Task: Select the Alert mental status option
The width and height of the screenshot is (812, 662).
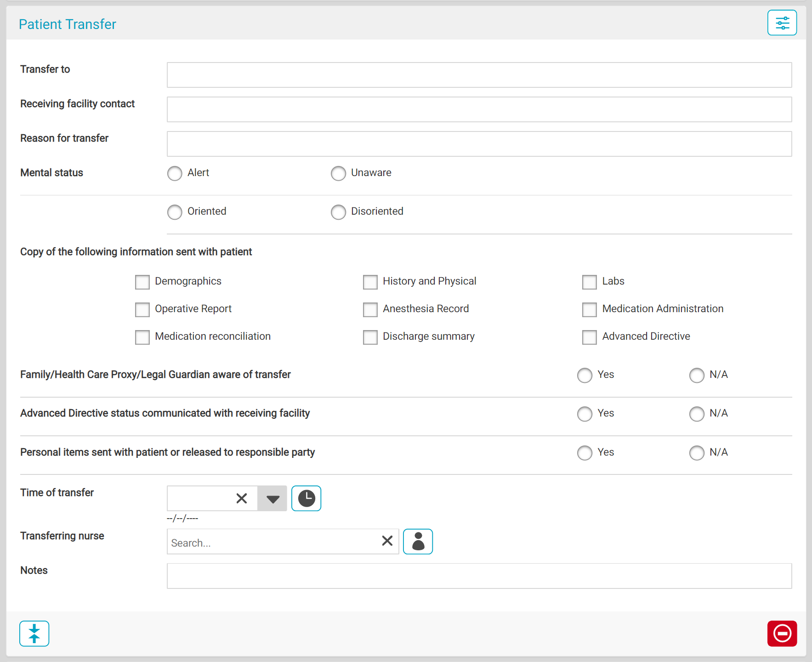Action: (175, 173)
